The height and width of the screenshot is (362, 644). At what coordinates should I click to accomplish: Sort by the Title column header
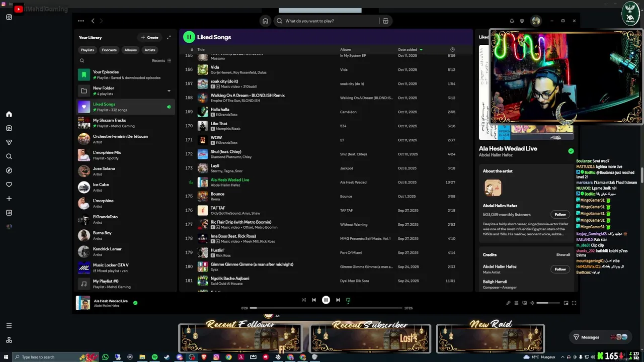(201, 50)
